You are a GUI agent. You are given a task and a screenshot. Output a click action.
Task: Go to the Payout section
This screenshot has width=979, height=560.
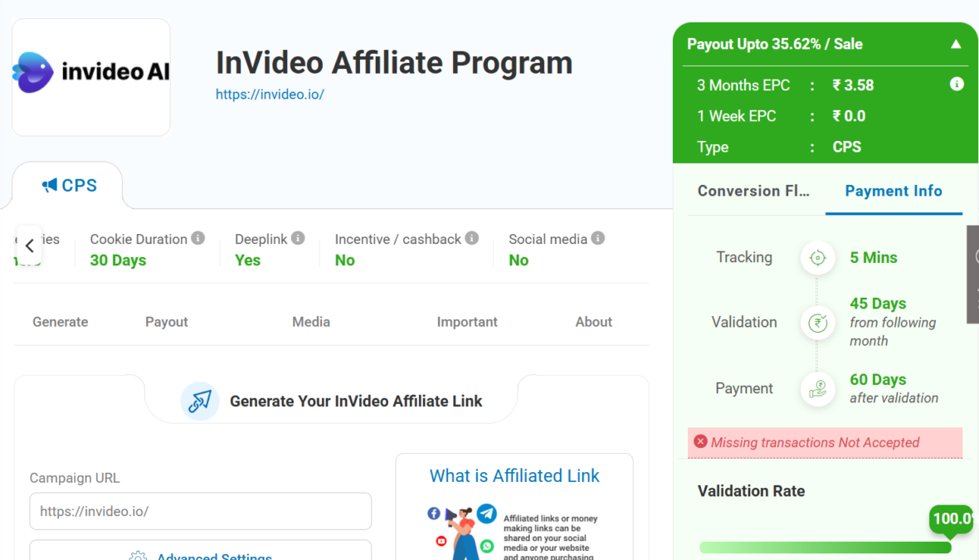pos(167,322)
